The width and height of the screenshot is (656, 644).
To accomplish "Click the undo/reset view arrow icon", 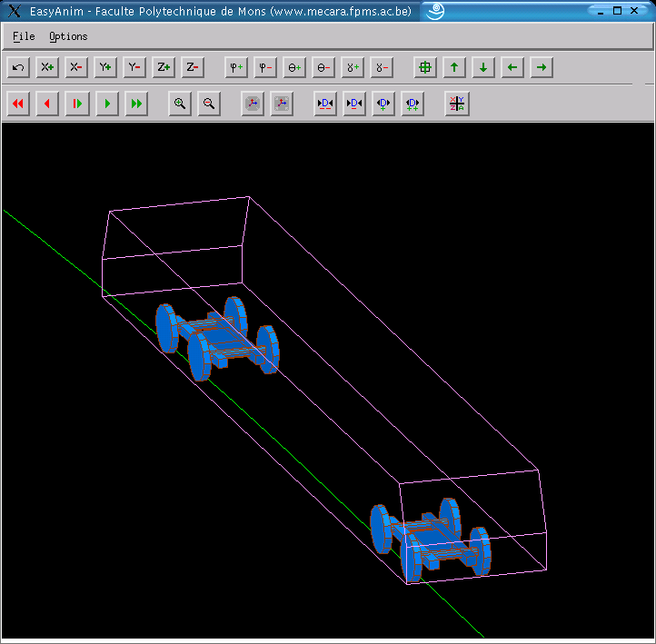I will pyautogui.click(x=18, y=67).
